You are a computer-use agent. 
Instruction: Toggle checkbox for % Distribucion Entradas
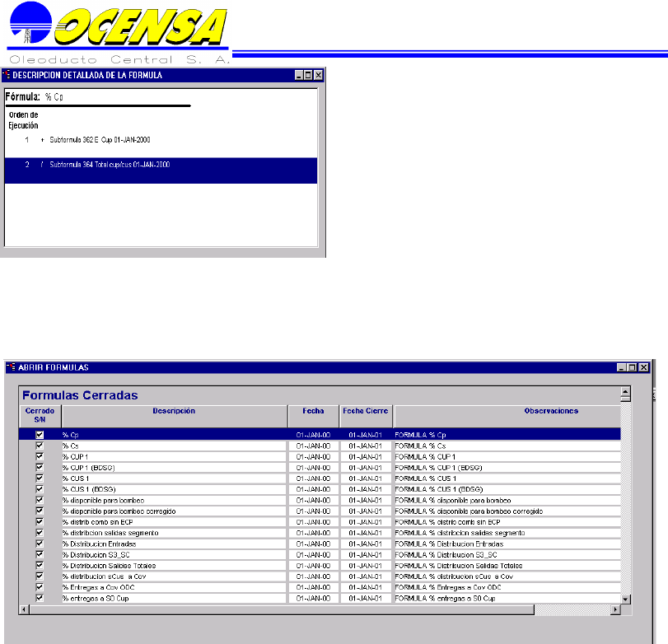coord(40,544)
